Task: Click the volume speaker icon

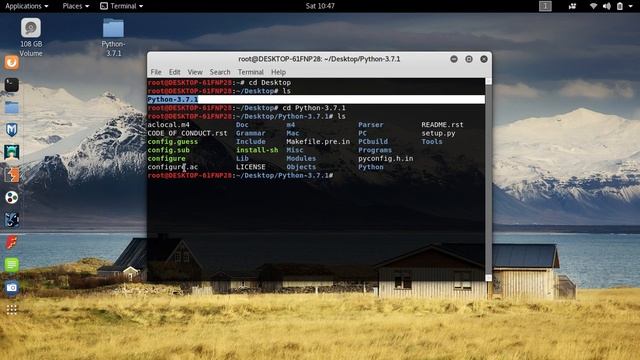Action: coord(607,6)
